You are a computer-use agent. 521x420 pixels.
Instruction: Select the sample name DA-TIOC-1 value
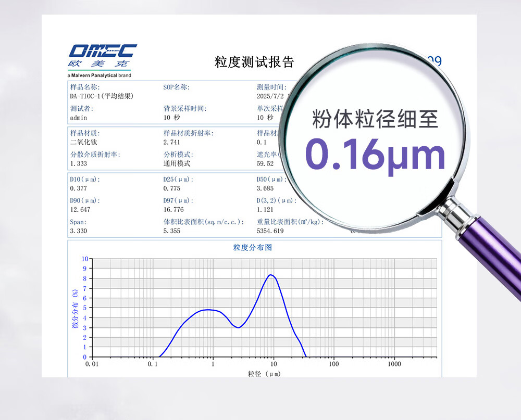pos(102,96)
